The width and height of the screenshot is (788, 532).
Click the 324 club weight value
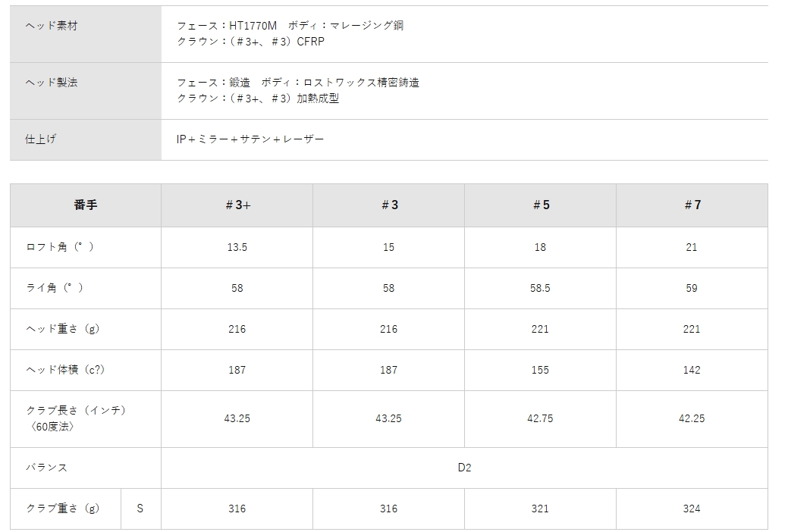(692, 509)
